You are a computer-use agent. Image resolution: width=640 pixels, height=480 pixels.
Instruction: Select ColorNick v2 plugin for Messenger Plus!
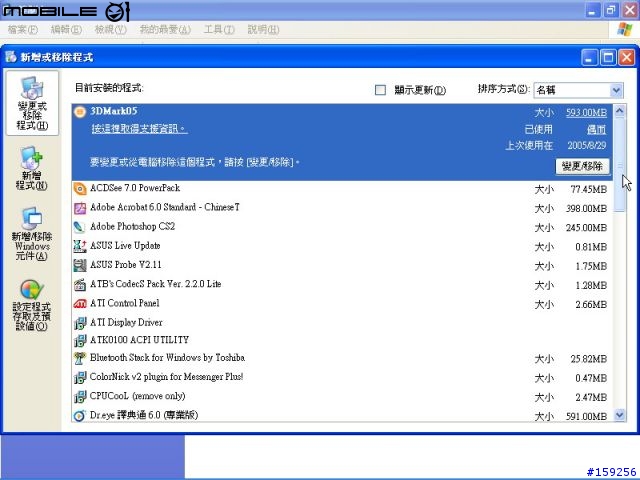click(342, 378)
